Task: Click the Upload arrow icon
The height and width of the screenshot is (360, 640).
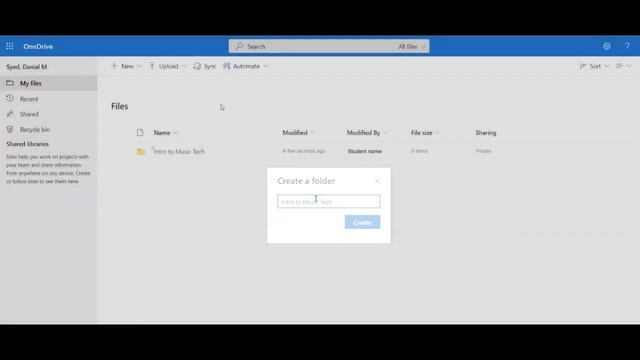Action: (152, 66)
